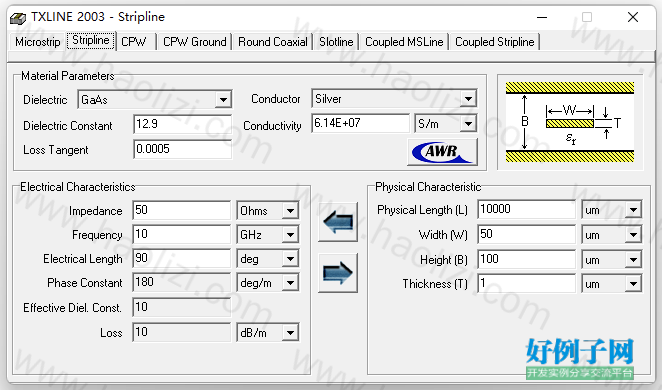Open the Coupled MSLine tab
Screen dimensions: 662x390
(x=404, y=42)
